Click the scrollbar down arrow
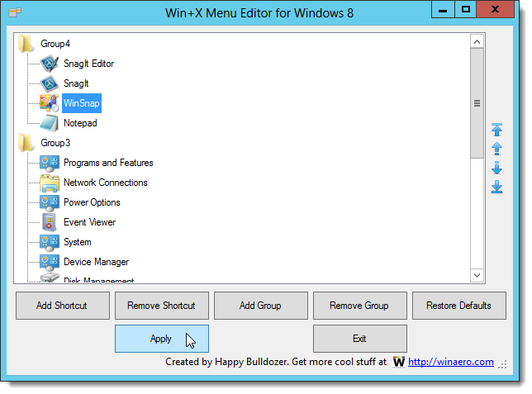The width and height of the screenshot is (532, 394). 477,275
